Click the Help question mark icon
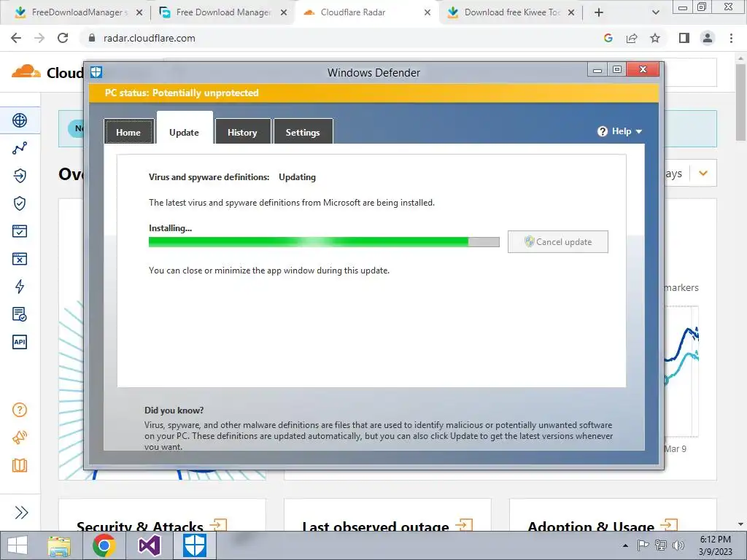747x560 pixels. point(602,131)
